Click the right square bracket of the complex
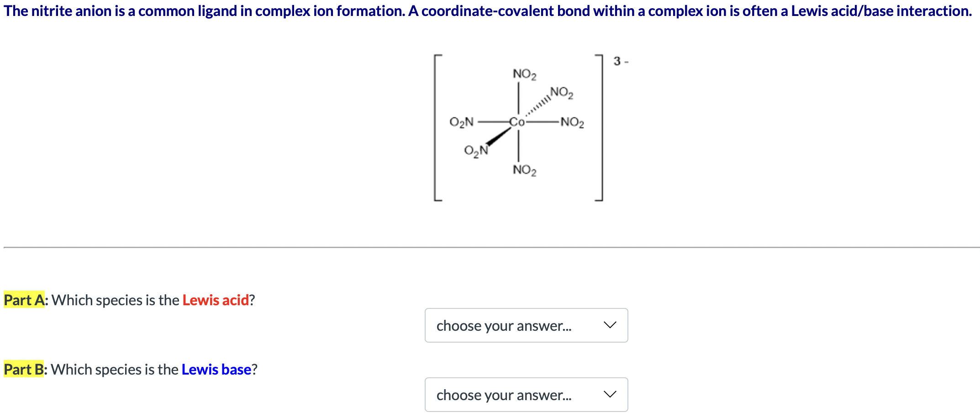This screenshot has height=417, width=980. tap(599, 127)
